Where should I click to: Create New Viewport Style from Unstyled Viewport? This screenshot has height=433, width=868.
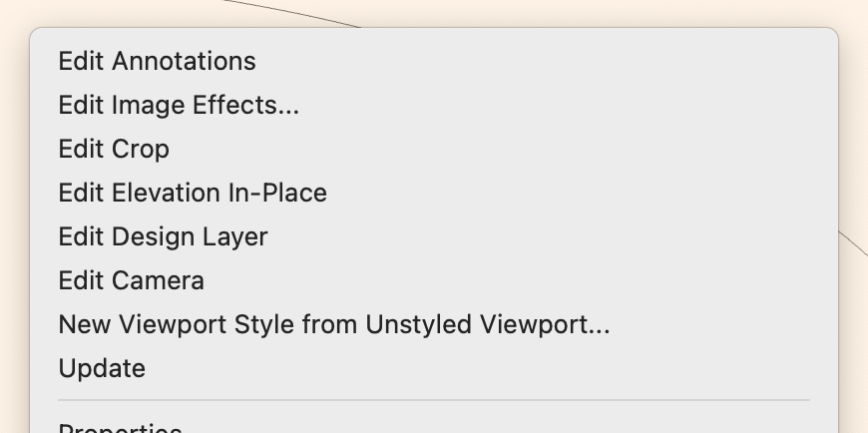click(x=334, y=325)
